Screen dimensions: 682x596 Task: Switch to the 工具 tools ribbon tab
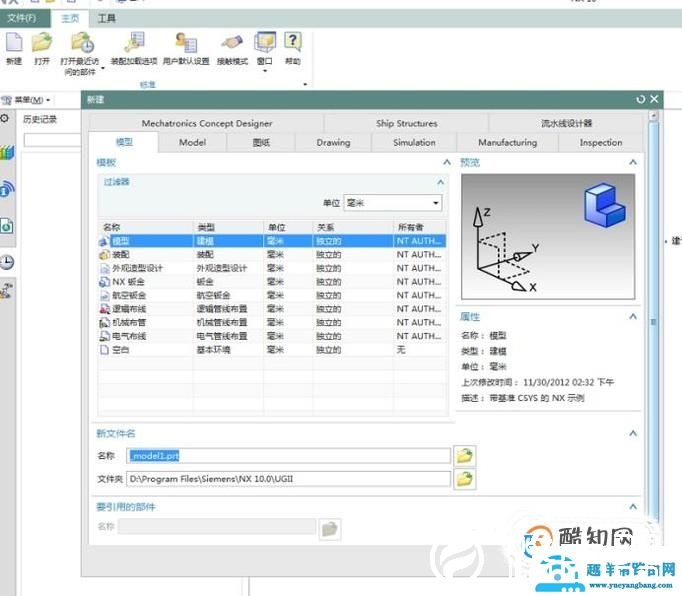coord(107,18)
